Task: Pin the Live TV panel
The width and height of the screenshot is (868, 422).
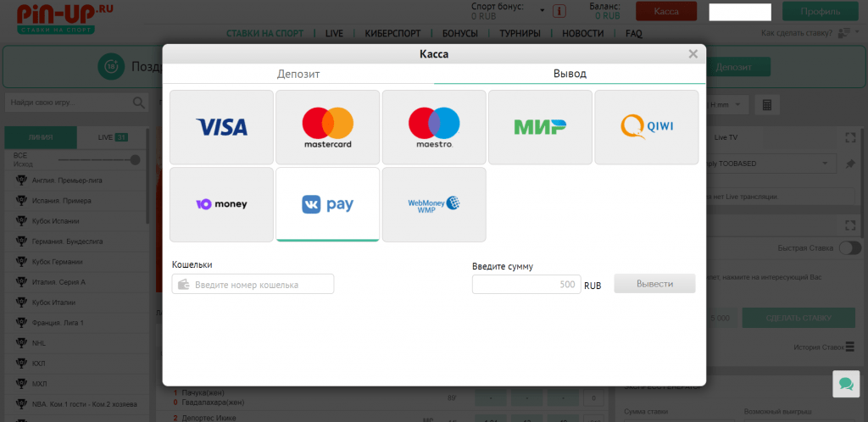Action: (850, 164)
